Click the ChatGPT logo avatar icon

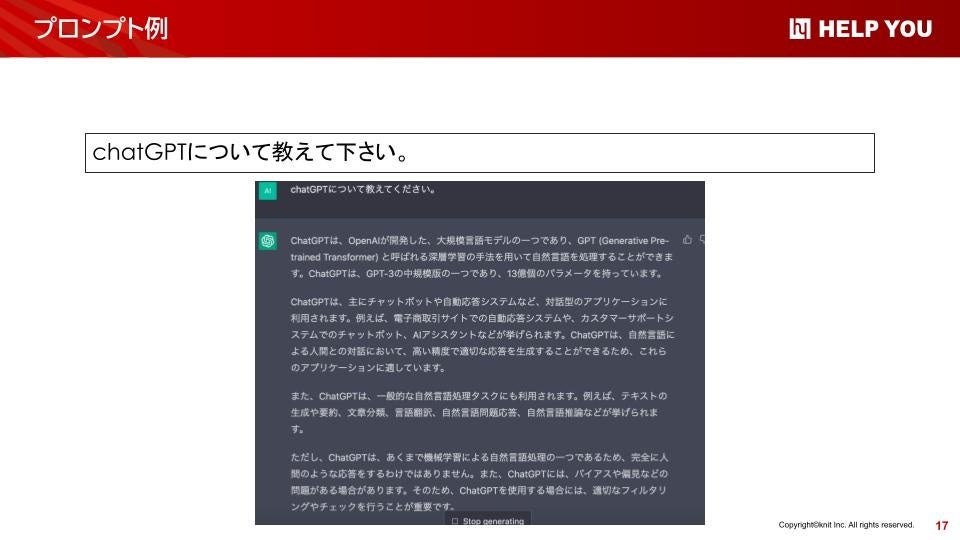point(268,241)
